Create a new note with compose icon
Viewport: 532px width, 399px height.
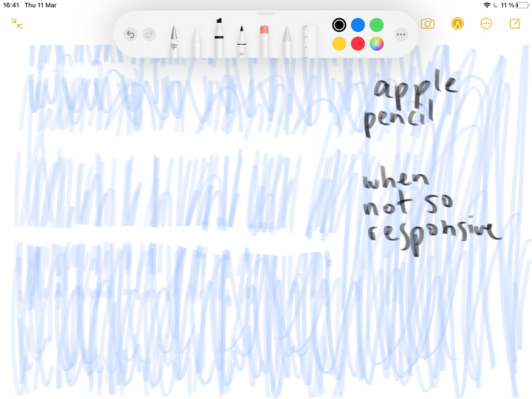click(515, 24)
